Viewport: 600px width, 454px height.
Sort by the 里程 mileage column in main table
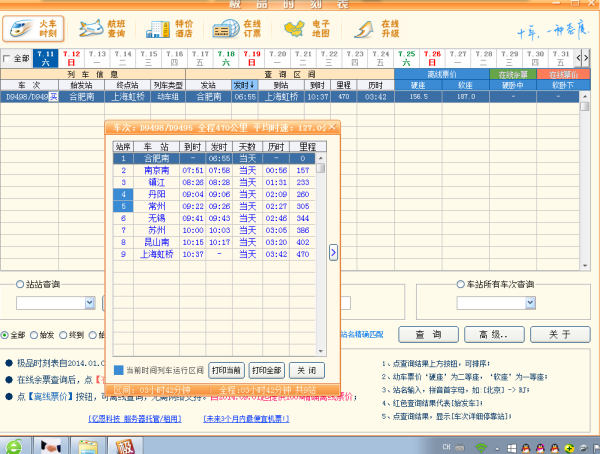point(344,85)
